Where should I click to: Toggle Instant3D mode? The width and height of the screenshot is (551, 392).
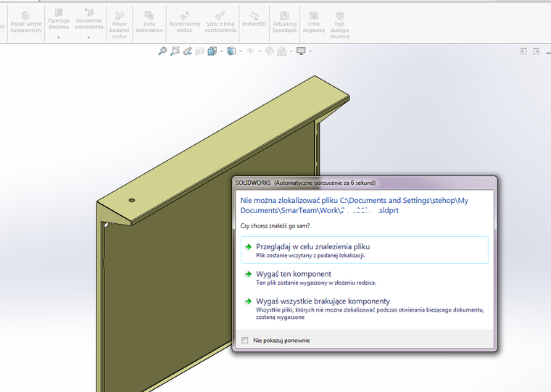254,20
